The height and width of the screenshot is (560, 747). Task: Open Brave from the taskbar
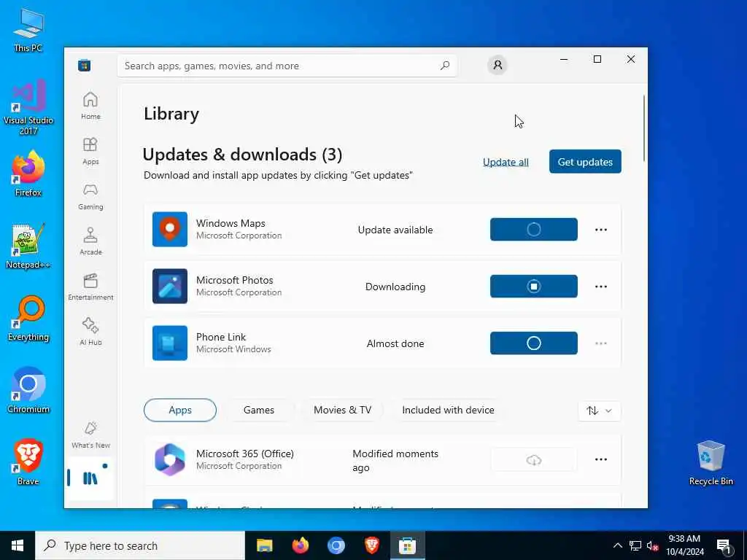tap(371, 545)
